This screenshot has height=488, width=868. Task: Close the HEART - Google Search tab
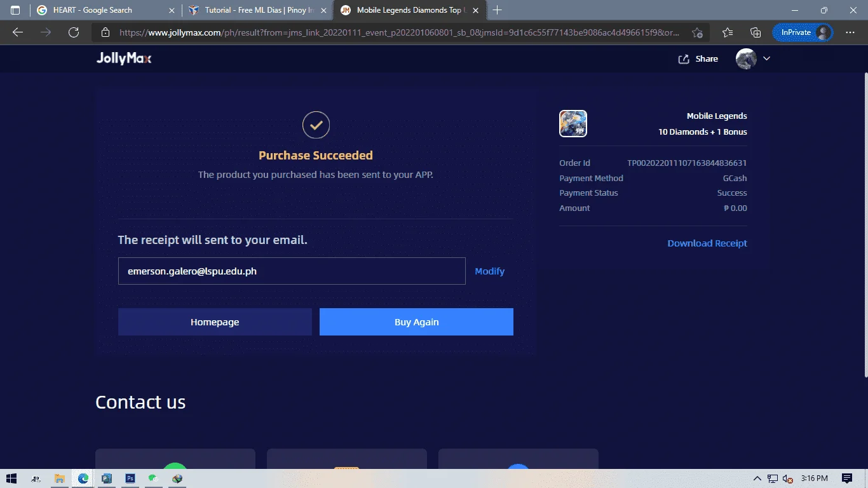point(172,10)
